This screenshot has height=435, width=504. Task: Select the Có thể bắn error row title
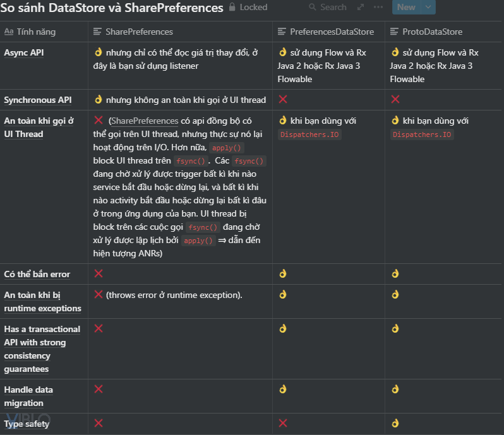pos(37,274)
